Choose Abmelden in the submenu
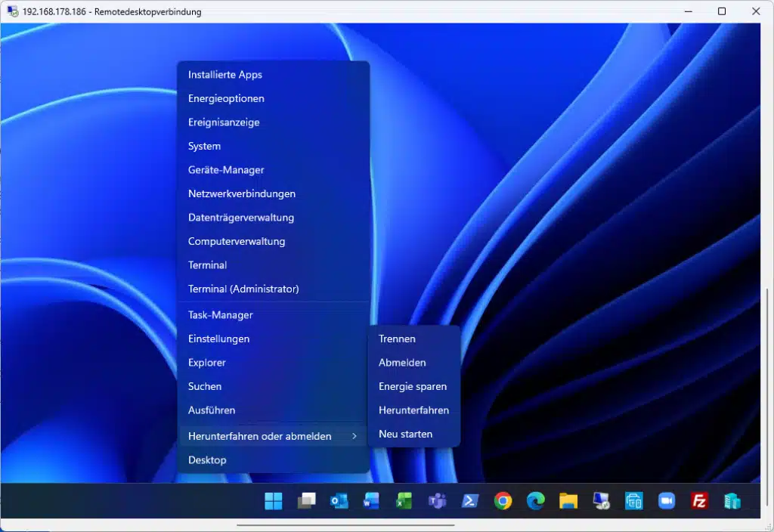The width and height of the screenshot is (774, 532). (413, 362)
